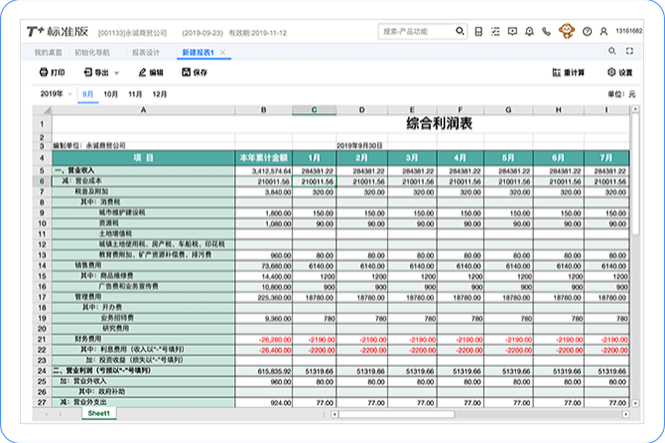Viewport: 665px width, 443px height.
Task: Open the 2019年 year dropdown
Action: coord(56,94)
